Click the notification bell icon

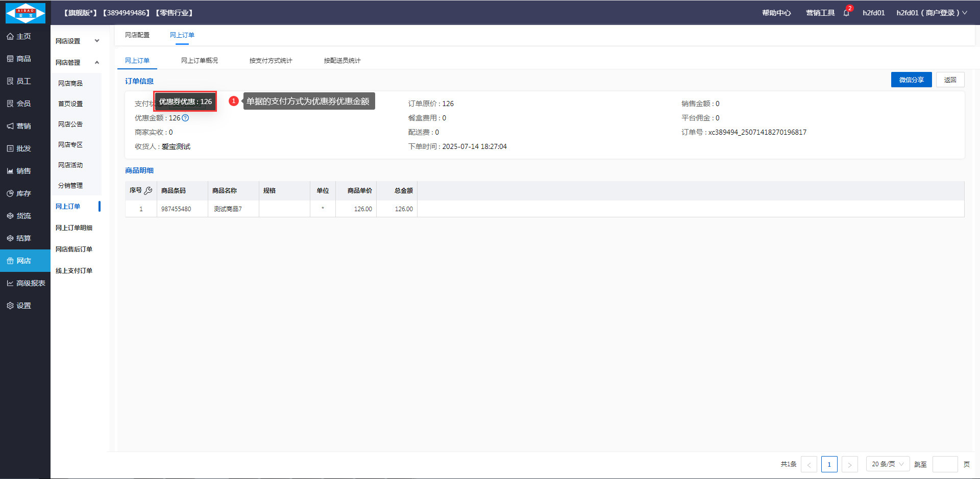846,13
